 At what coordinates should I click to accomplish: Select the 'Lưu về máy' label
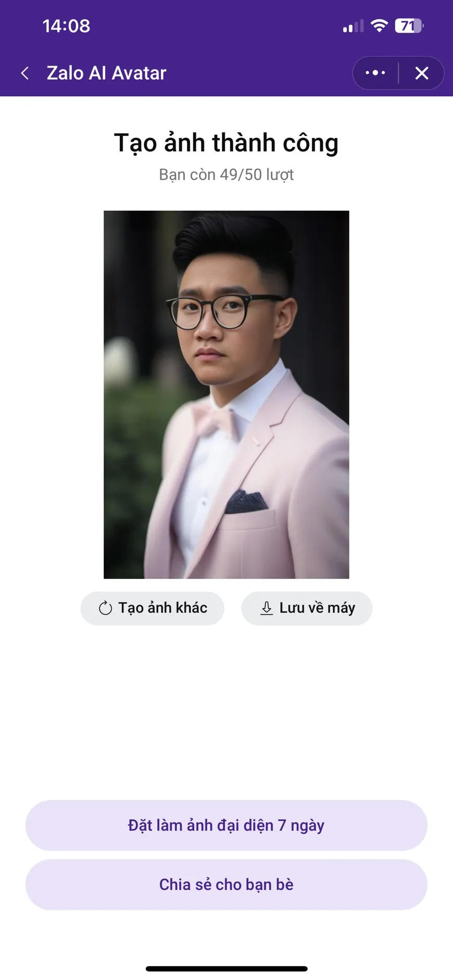[x=318, y=608]
